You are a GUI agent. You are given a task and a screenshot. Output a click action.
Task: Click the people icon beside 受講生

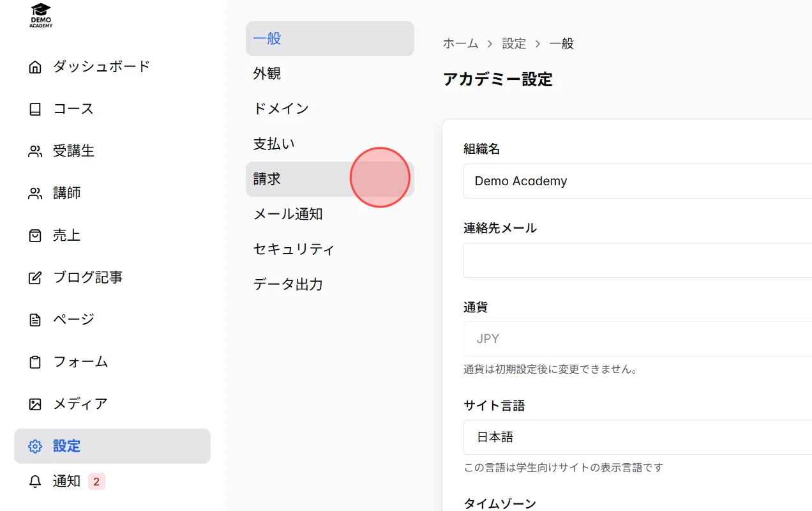coord(35,151)
